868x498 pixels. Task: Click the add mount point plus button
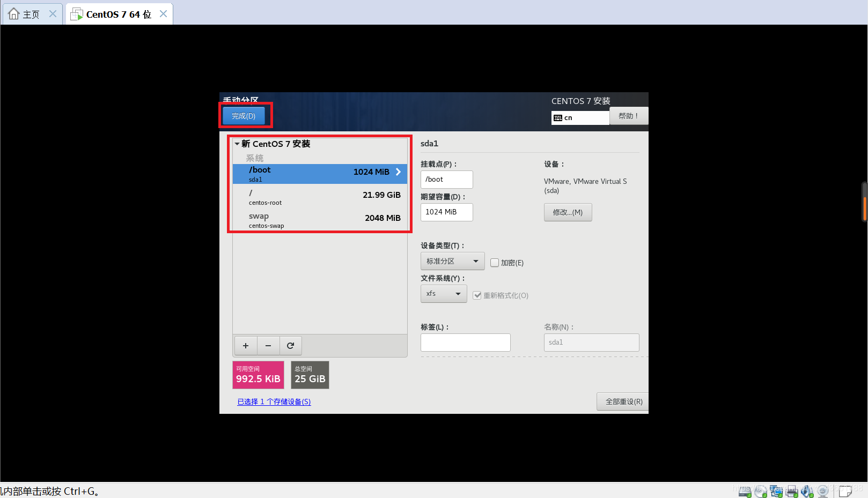[x=246, y=346]
